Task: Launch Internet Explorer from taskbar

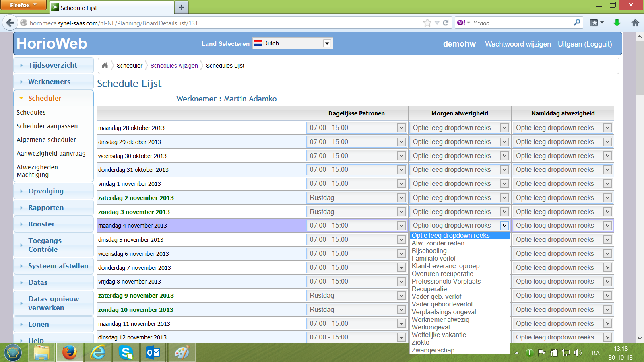Action: coord(98,353)
